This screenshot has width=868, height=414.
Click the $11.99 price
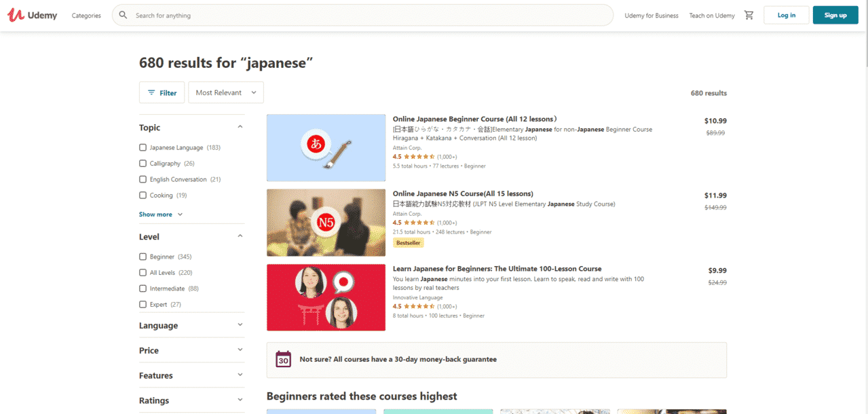715,195
